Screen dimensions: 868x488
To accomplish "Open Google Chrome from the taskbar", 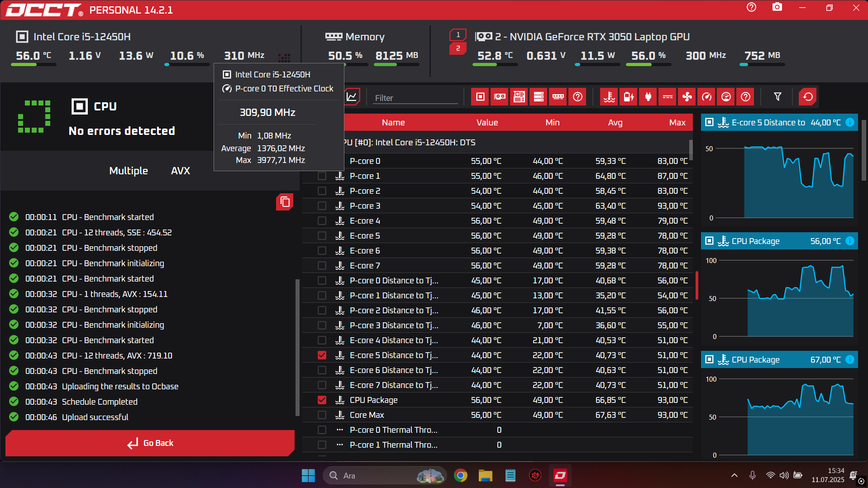I will click(461, 476).
